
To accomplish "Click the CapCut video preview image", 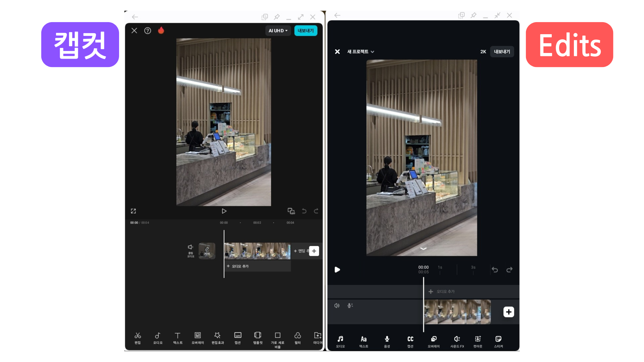I will click(224, 122).
